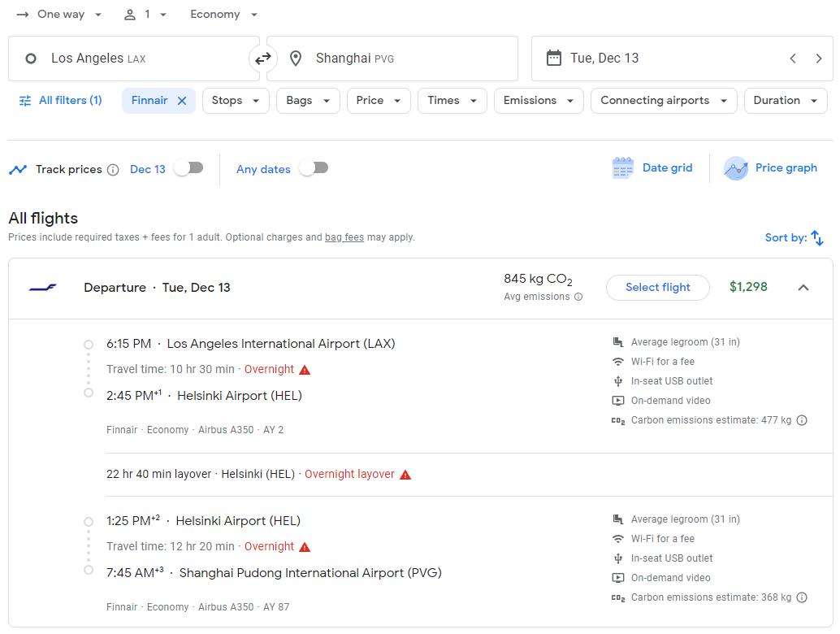Enable Any dates price tracking
This screenshot has width=840, height=634.
pyautogui.click(x=314, y=168)
